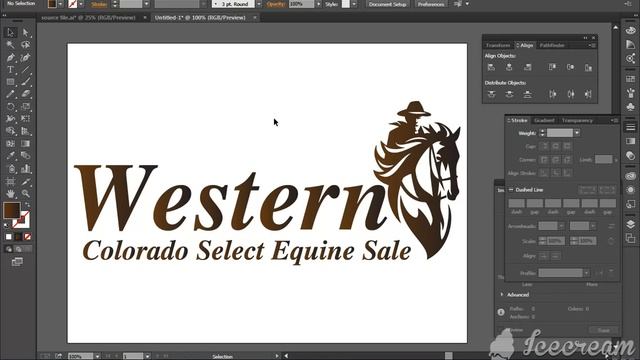The width and height of the screenshot is (640, 360).
Task: Open the 3 pt. Round brush dropdown
Action: pyautogui.click(x=258, y=4)
